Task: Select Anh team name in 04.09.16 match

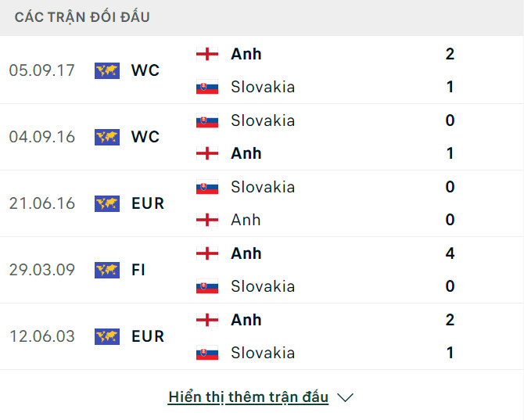Action: [246, 153]
